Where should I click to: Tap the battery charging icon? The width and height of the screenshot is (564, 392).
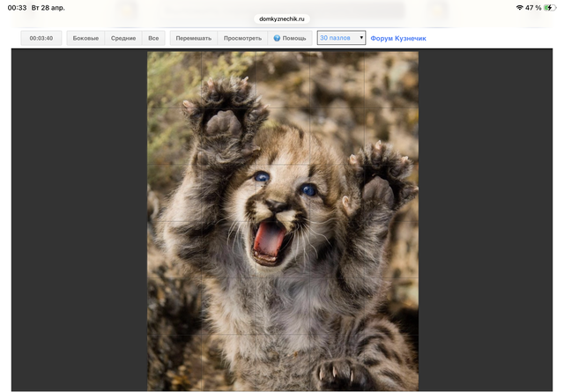pos(549,8)
